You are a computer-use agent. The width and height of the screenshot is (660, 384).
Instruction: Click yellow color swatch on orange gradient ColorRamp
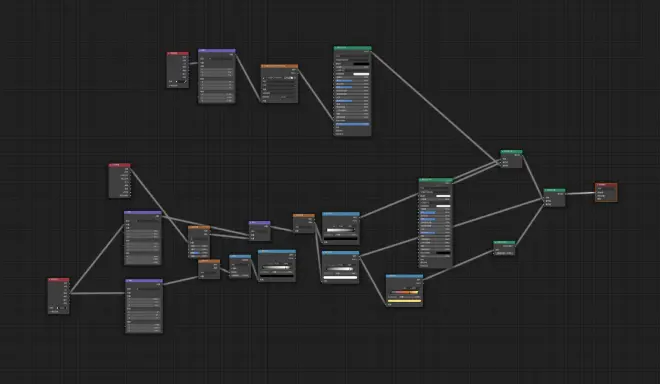405,301
